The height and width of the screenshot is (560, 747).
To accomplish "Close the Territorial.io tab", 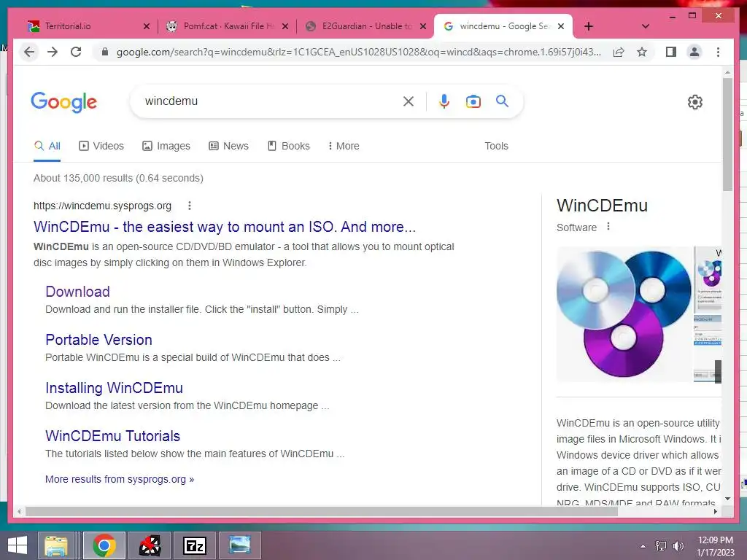I will coord(146,26).
